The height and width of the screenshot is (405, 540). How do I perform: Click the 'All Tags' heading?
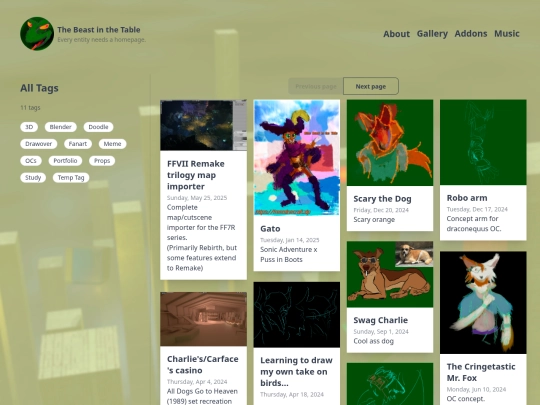(39, 88)
